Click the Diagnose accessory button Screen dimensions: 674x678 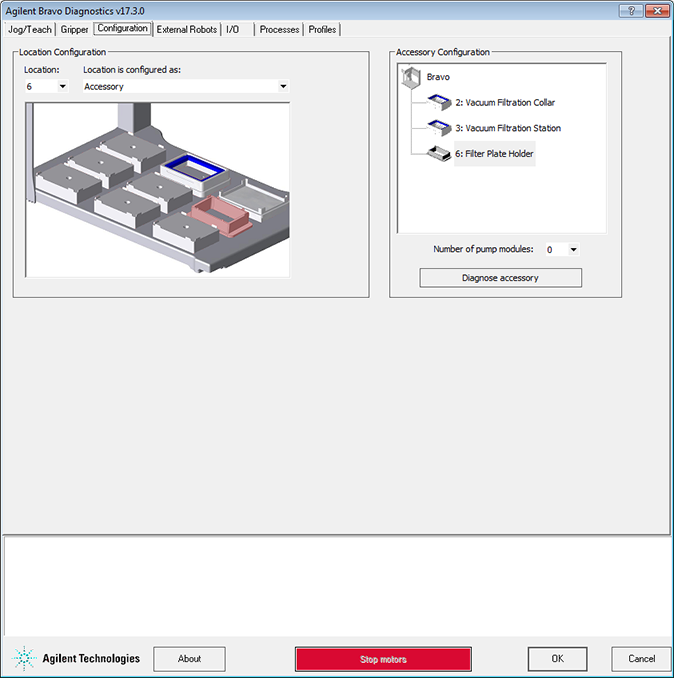[x=500, y=278]
